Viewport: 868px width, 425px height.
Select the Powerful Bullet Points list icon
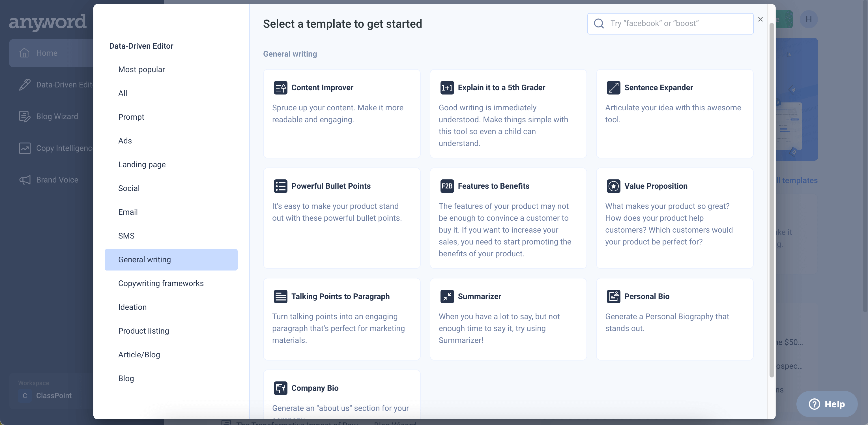(x=280, y=186)
